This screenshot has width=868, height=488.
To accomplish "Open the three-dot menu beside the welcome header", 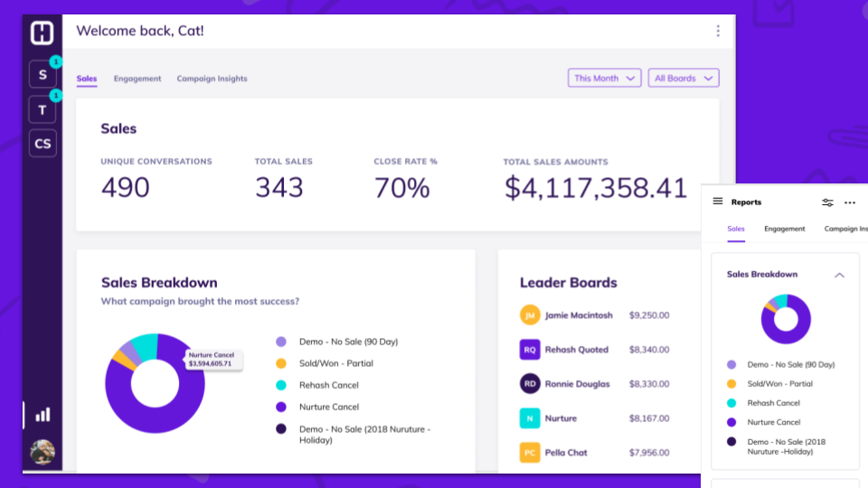I will (718, 31).
